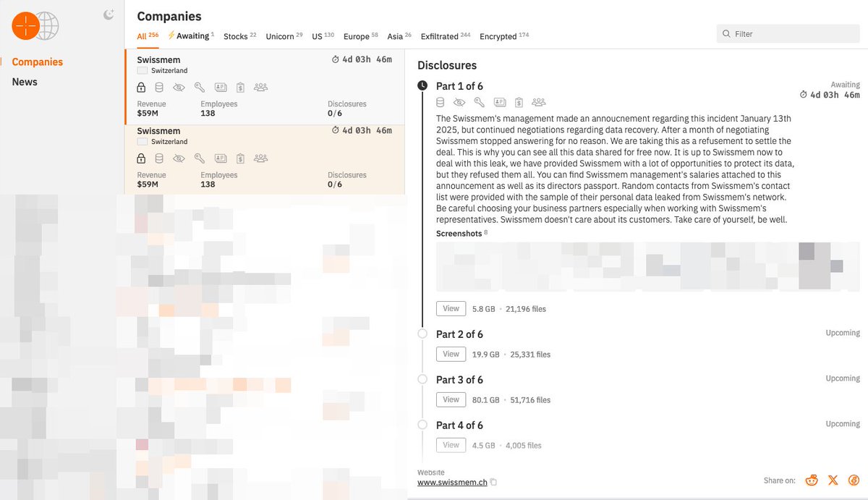Click the Part 3 of 6 heading

(x=459, y=380)
